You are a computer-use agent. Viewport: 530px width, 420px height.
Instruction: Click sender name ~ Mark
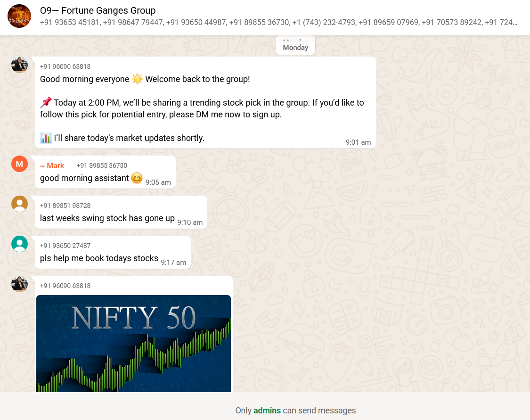[52, 166]
